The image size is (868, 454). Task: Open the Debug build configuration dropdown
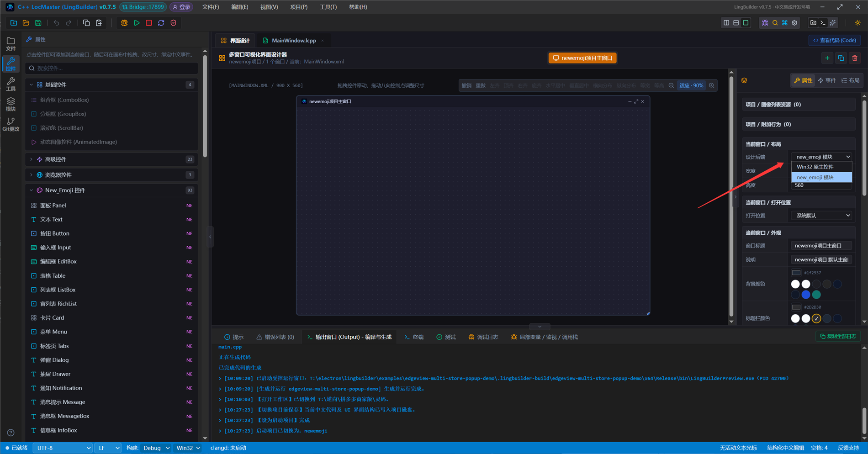tap(156, 448)
